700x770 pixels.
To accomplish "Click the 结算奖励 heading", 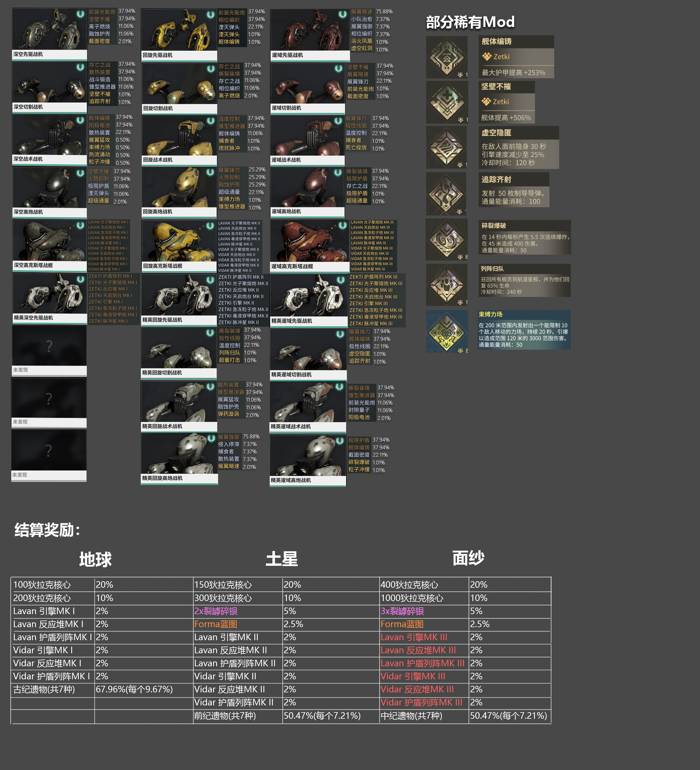I will click(47, 530).
